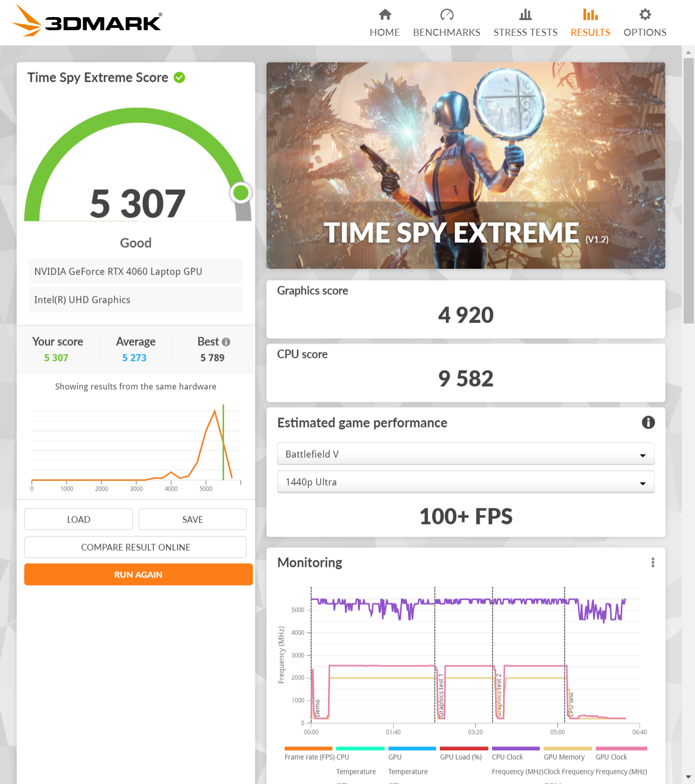Click the 100+ FPS estimate text
695x784 pixels.
(466, 516)
